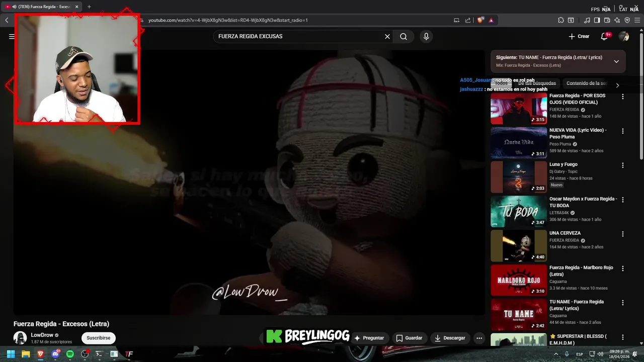The image size is (644, 362).
Task: Click the browser address bar URL
Action: [x=228, y=20]
